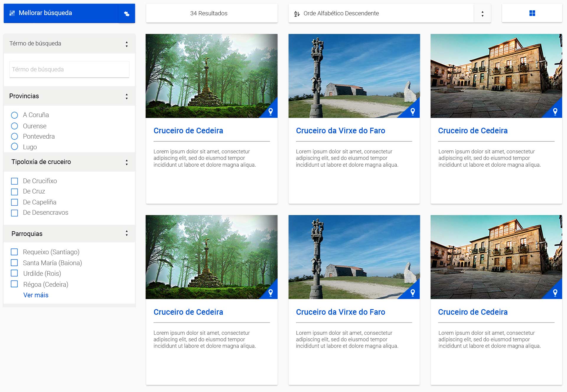Click map pin on first Cruceiro de Cedeira card
The height and width of the screenshot is (392, 567).
[271, 111]
